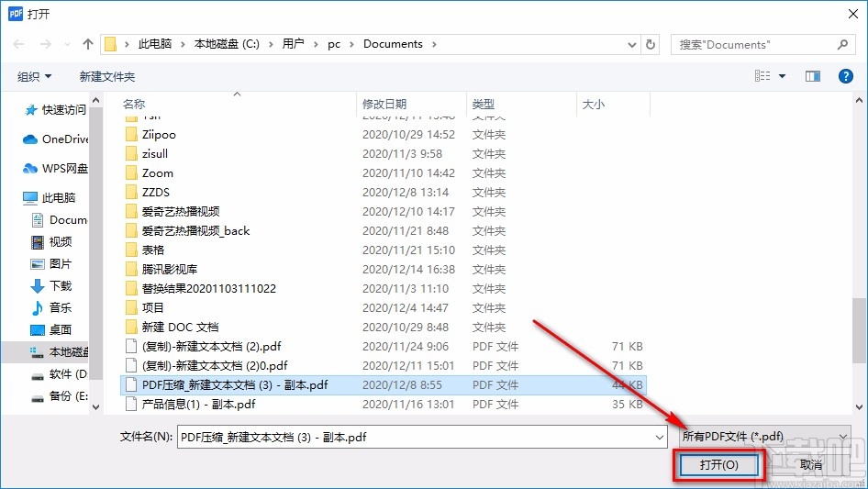Click 新建文件夹 button
The width and height of the screenshot is (868, 489).
click(x=106, y=76)
